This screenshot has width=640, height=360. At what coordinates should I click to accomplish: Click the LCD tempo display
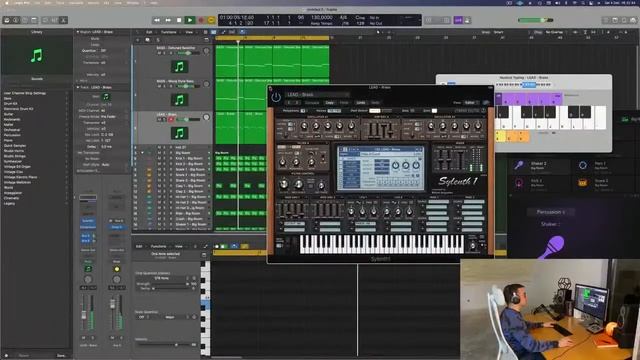pyautogui.click(x=322, y=18)
